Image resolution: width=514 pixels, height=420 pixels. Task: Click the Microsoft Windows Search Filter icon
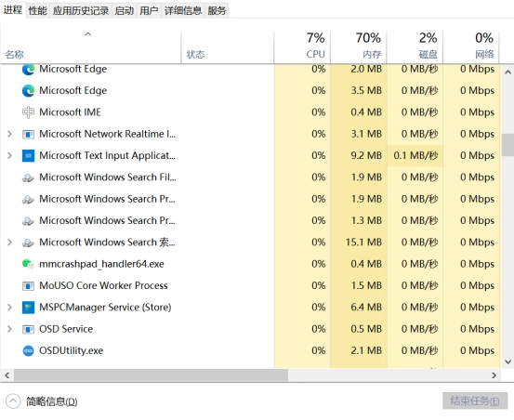pos(28,177)
